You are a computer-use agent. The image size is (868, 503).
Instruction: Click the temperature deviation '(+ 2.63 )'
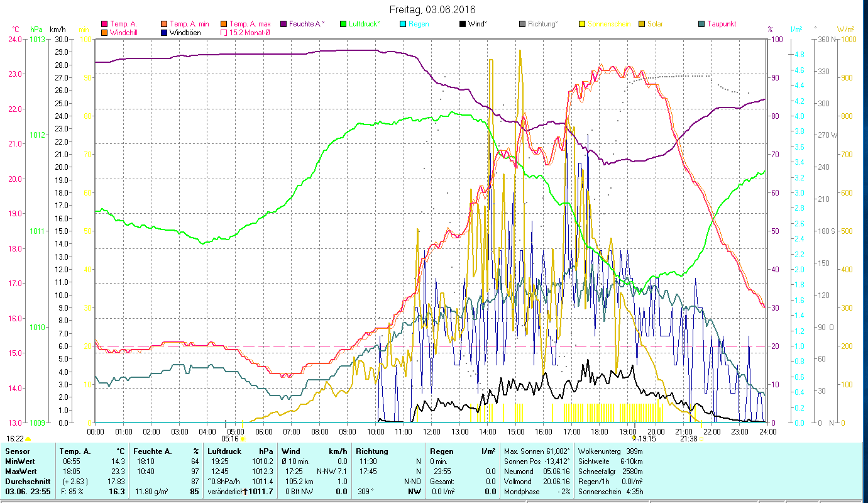pyautogui.click(x=75, y=481)
